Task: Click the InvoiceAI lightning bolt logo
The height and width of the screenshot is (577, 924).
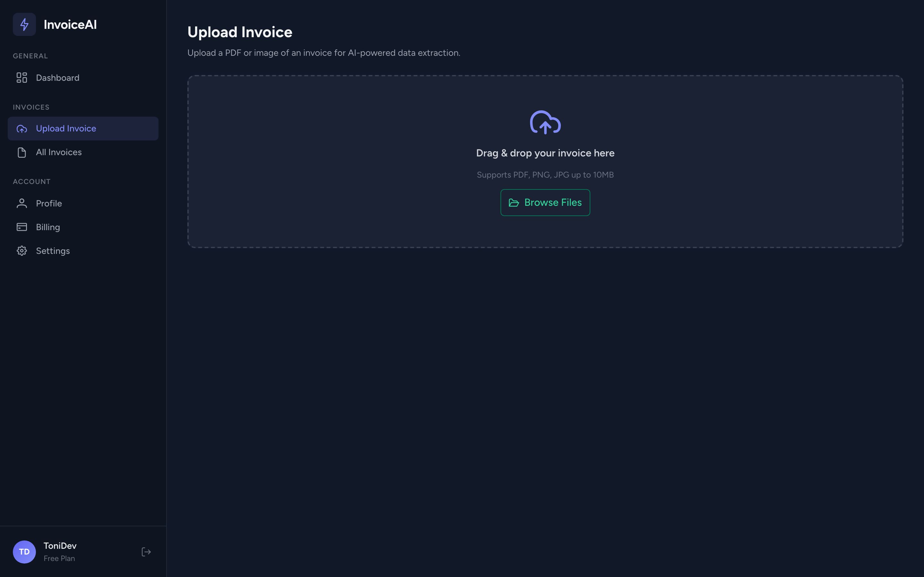Action: tap(24, 24)
